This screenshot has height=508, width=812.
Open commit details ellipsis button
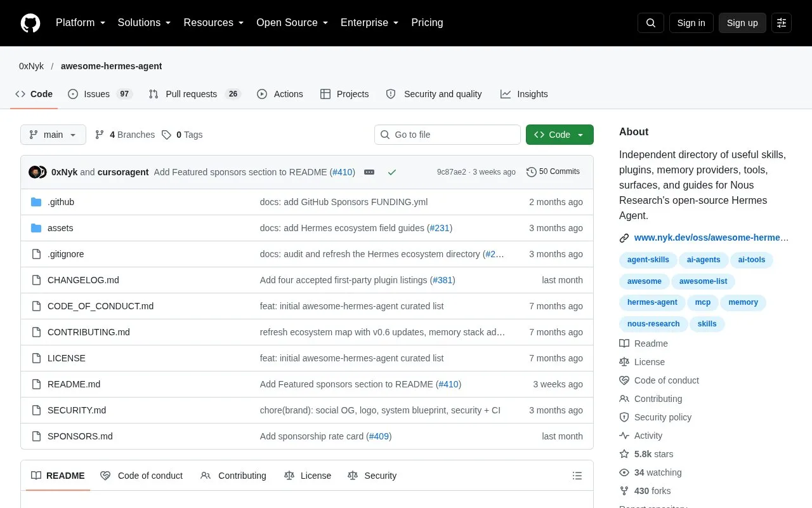point(369,172)
